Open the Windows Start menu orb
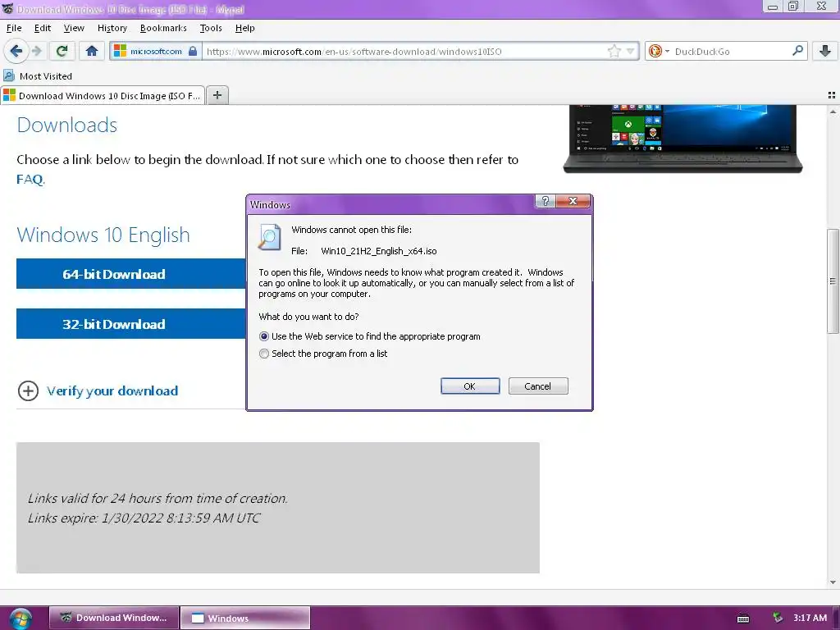Image resolution: width=840 pixels, height=630 pixels. (x=21, y=619)
